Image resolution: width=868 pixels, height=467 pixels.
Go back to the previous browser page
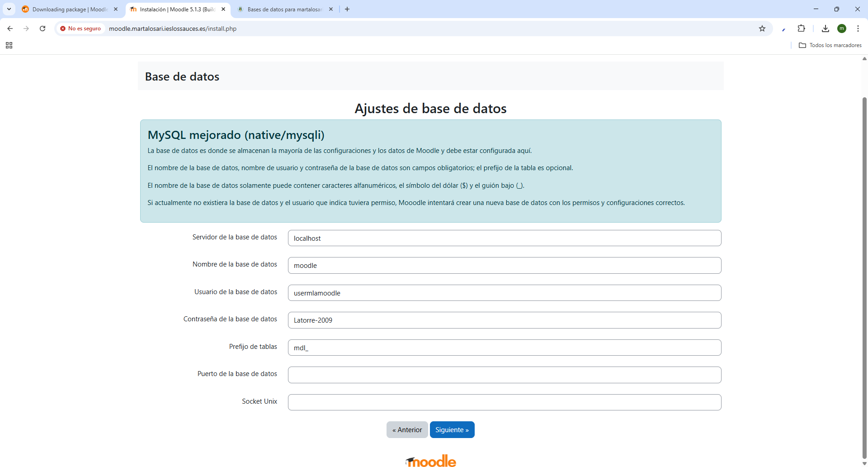10,29
